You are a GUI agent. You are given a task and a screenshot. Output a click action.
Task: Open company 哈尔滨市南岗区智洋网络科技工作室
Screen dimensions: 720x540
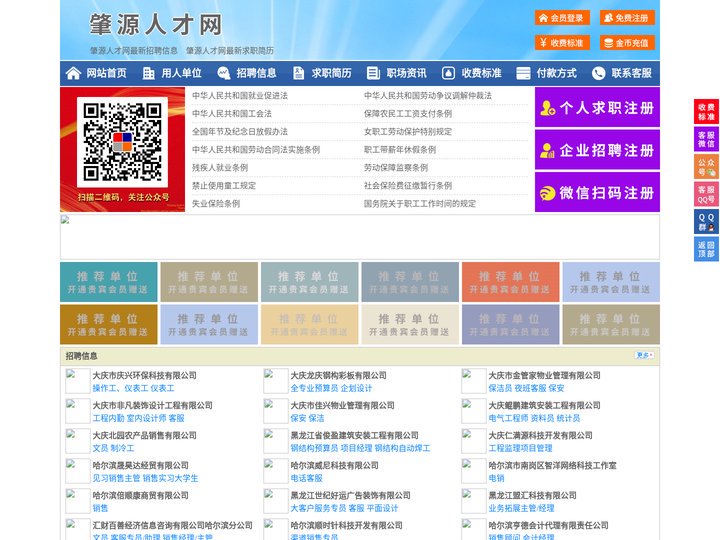point(552,466)
